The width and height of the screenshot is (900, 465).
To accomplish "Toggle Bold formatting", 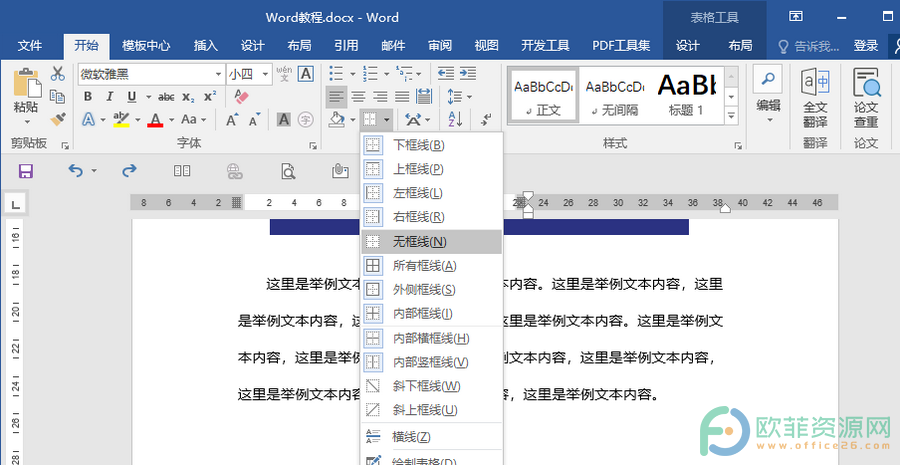I will point(88,96).
